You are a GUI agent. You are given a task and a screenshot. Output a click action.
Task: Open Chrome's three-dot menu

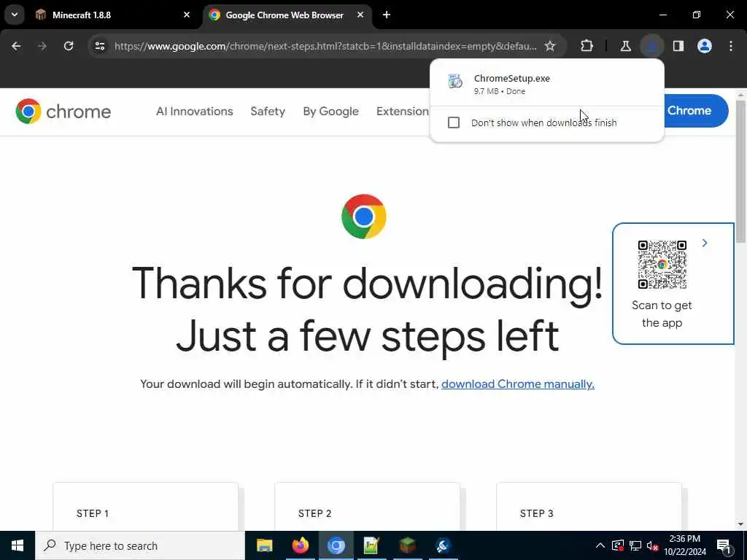point(731,46)
